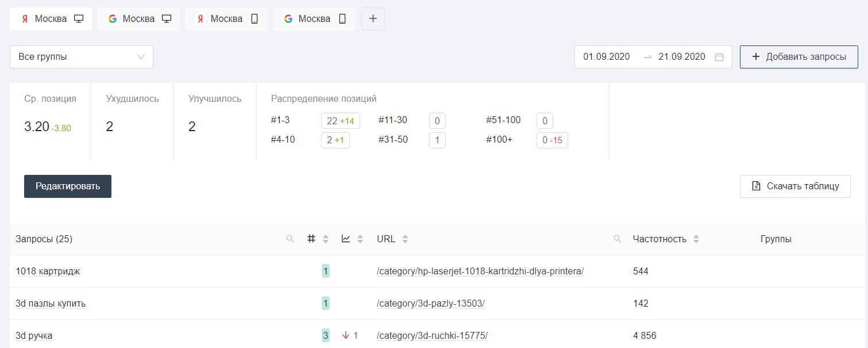Open the 1018 картридж query link

[x=48, y=271]
